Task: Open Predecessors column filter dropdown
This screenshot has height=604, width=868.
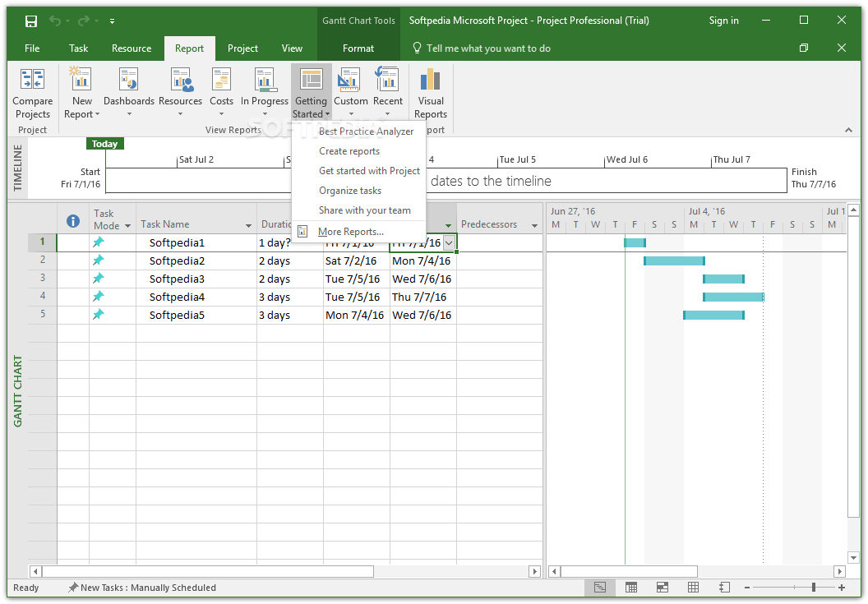Action: [535, 226]
